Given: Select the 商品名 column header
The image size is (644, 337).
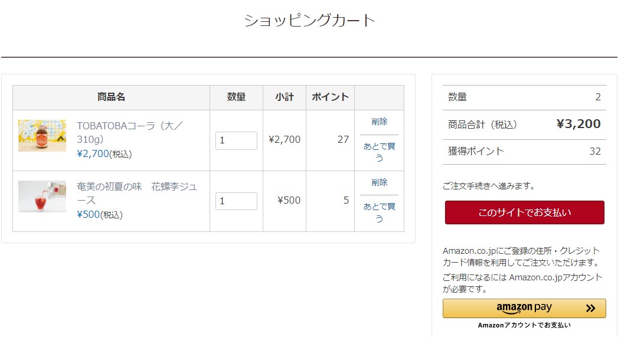Looking at the screenshot, I should [111, 97].
